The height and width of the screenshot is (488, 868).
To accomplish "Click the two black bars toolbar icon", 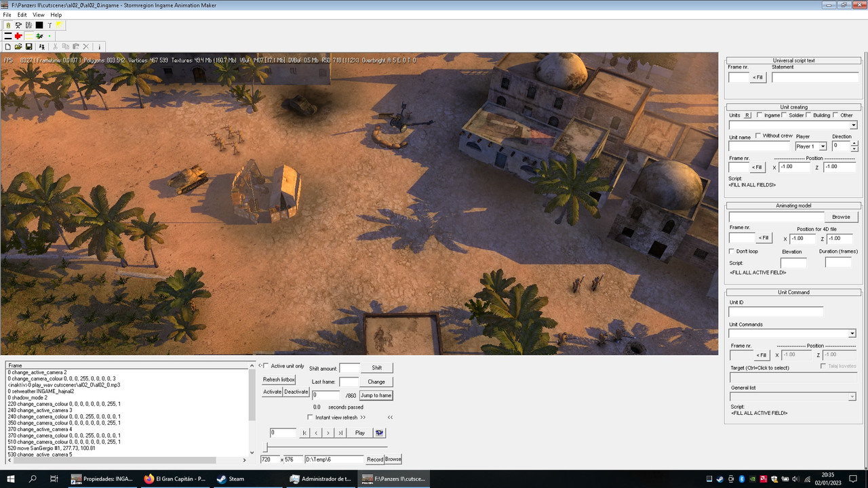I will 8,36.
